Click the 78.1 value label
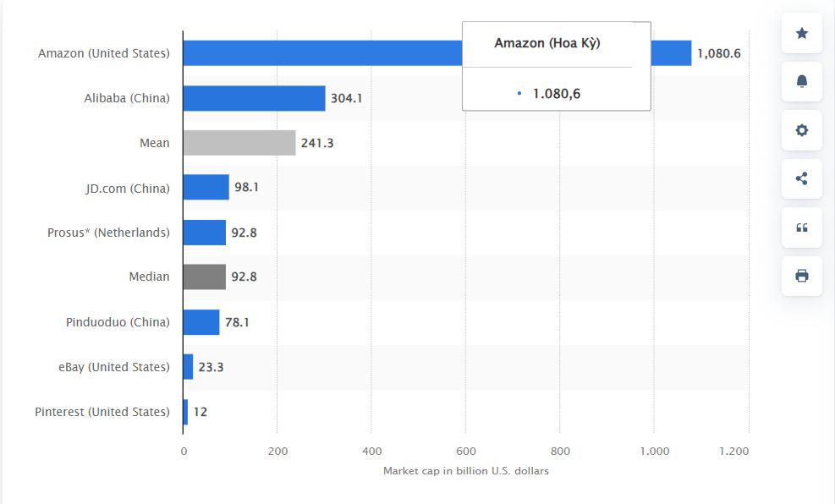This screenshot has height=504, width=835. point(237,322)
